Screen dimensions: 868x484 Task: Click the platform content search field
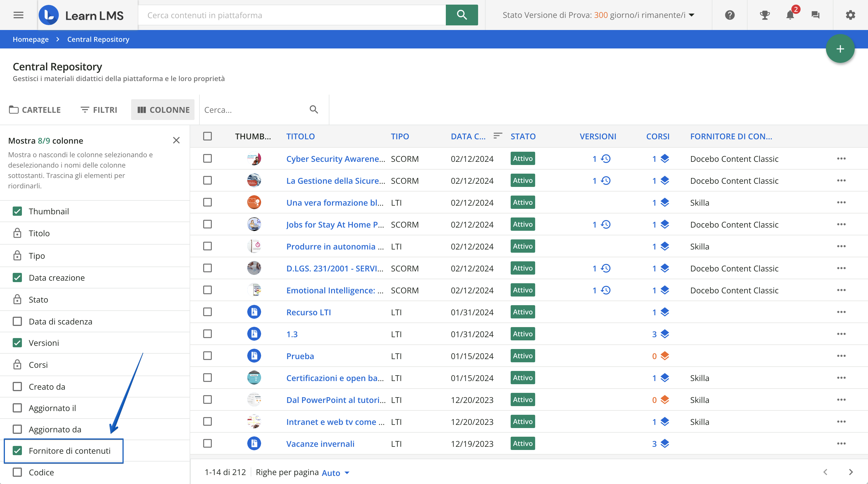pyautogui.click(x=292, y=15)
